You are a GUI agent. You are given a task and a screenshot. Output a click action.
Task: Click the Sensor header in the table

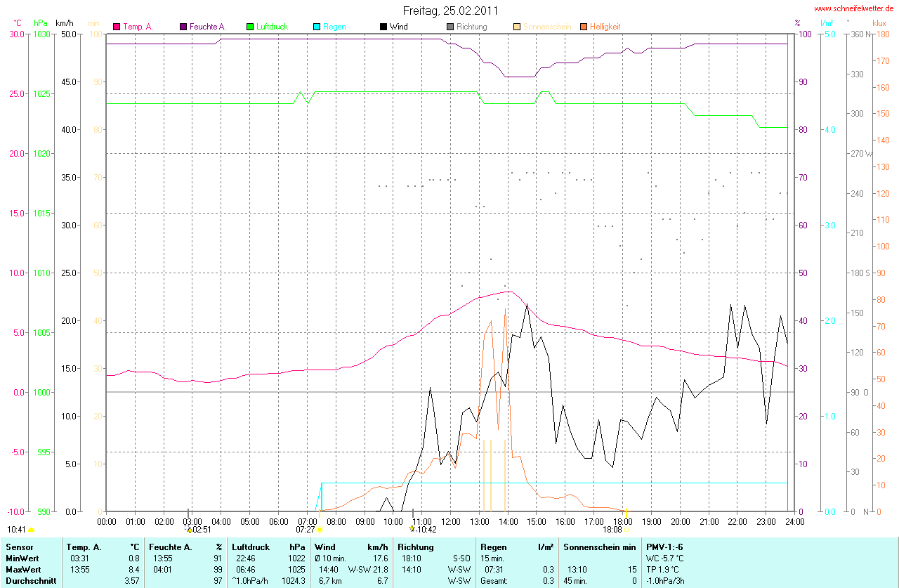coord(18,547)
